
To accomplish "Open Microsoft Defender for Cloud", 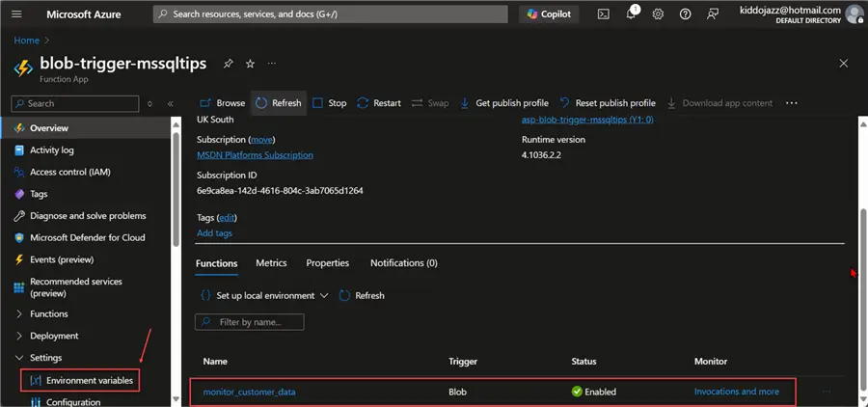I will (89, 237).
